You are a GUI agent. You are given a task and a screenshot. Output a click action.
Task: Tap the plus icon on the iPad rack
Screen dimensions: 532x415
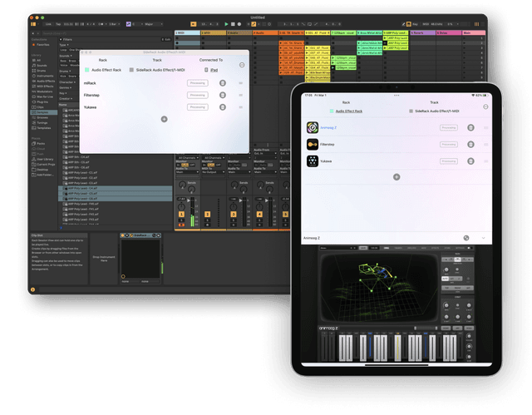(x=395, y=177)
